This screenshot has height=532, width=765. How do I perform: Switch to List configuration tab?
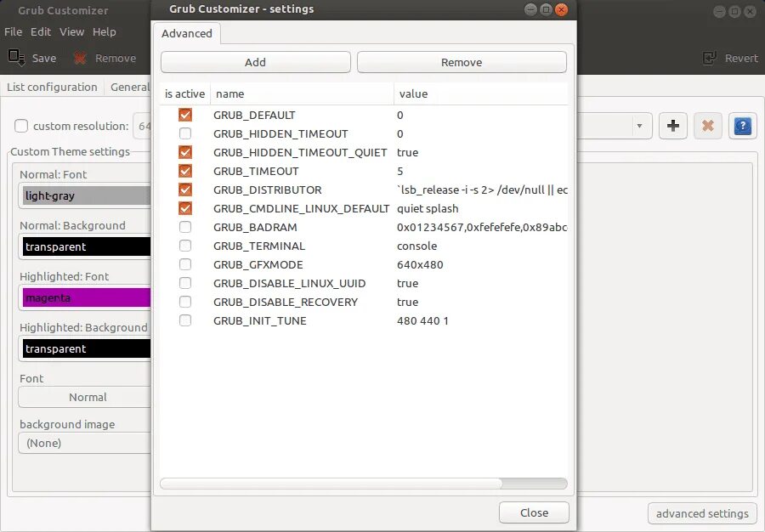coord(52,87)
